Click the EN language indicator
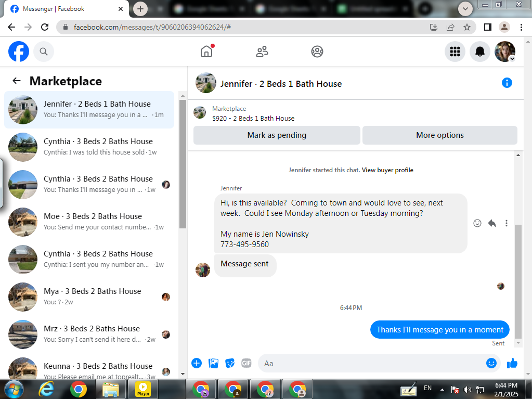Image resolution: width=532 pixels, height=399 pixels. pyautogui.click(x=427, y=388)
